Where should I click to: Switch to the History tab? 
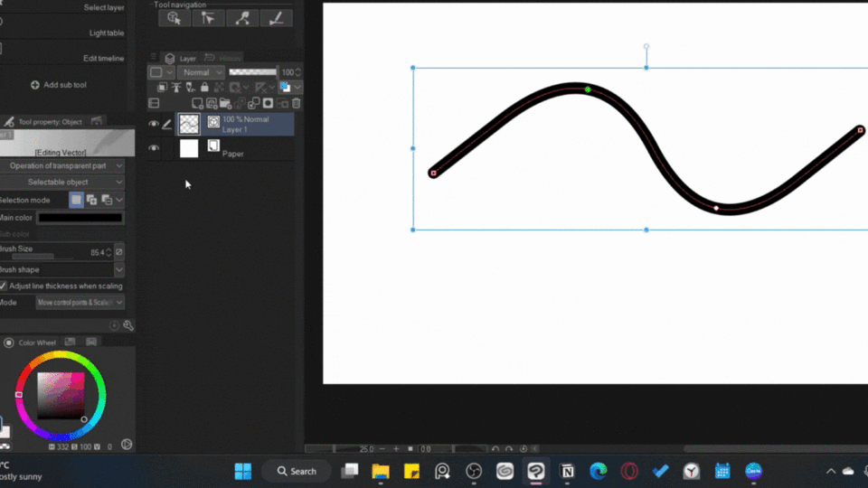224,58
